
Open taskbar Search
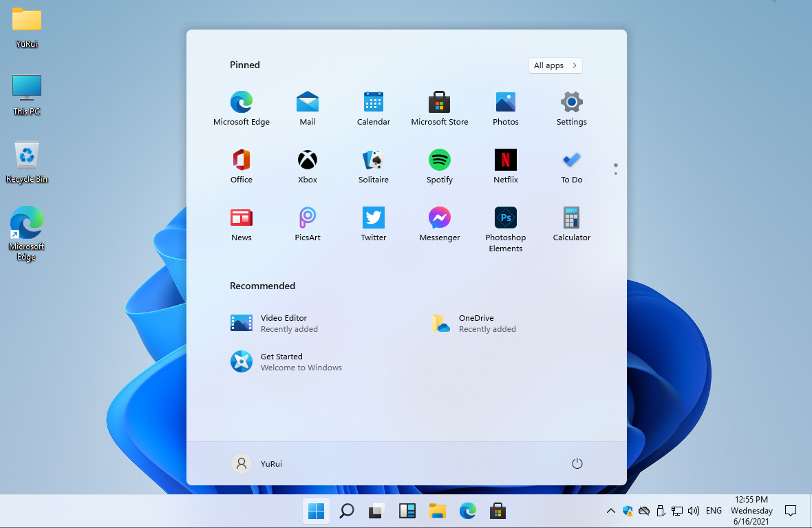point(346,511)
